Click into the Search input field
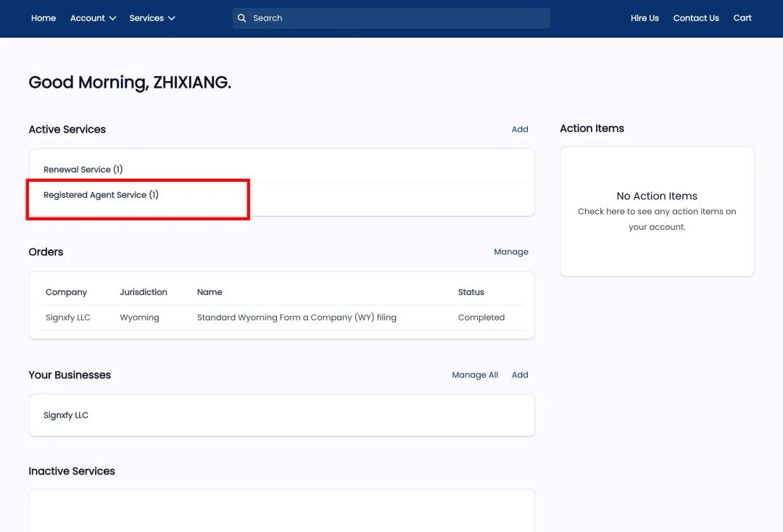 coord(397,18)
